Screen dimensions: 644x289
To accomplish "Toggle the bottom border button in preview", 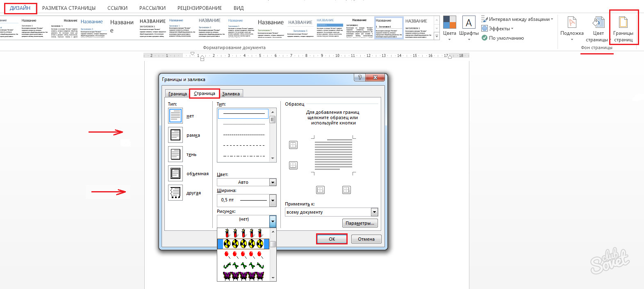I will pyautogui.click(x=293, y=165).
